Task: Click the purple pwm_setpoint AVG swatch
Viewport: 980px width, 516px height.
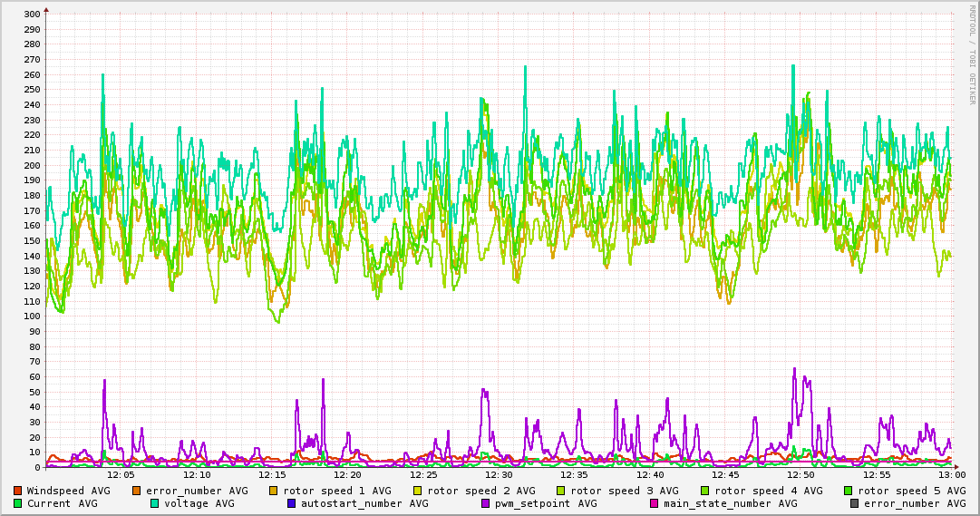Action: (484, 503)
